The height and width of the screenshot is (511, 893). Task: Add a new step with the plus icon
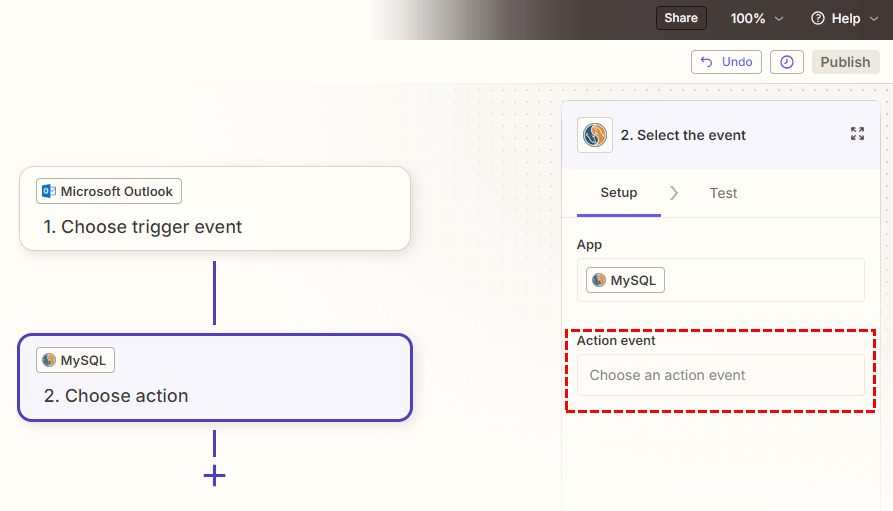(x=214, y=475)
